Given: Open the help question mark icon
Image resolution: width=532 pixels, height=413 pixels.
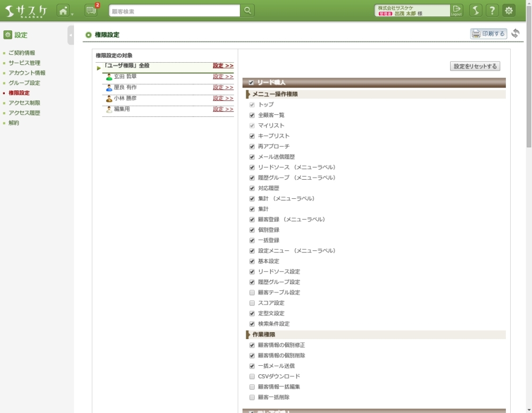Looking at the screenshot, I should pyautogui.click(x=493, y=11).
